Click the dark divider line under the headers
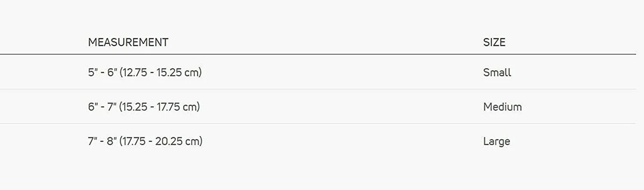644x190 pixels. click(x=318, y=54)
